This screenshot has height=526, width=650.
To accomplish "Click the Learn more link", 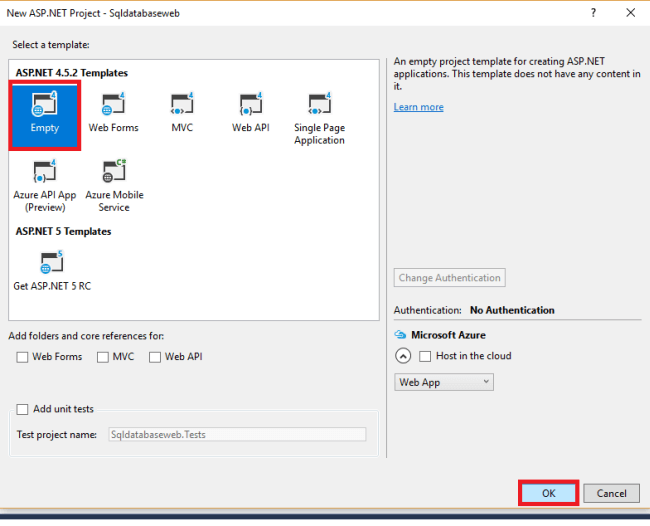I will pyautogui.click(x=419, y=107).
